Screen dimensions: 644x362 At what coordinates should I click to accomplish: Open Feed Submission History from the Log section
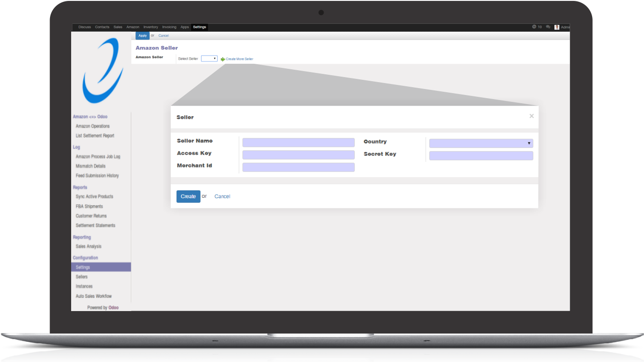tap(96, 175)
